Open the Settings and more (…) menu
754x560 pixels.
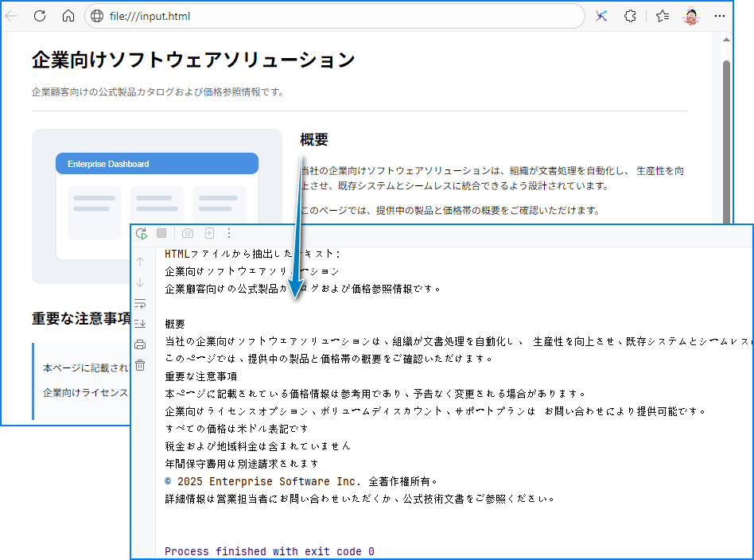(719, 15)
